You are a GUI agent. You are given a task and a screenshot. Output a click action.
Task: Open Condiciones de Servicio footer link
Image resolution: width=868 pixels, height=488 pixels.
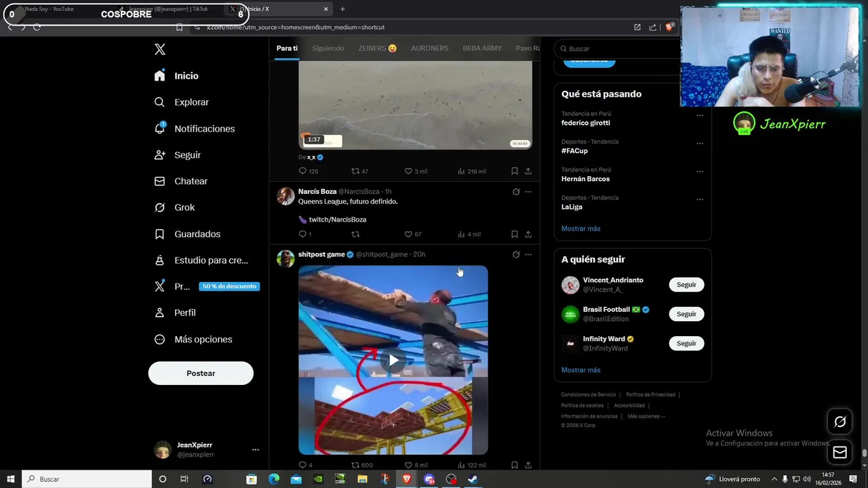tap(588, 394)
